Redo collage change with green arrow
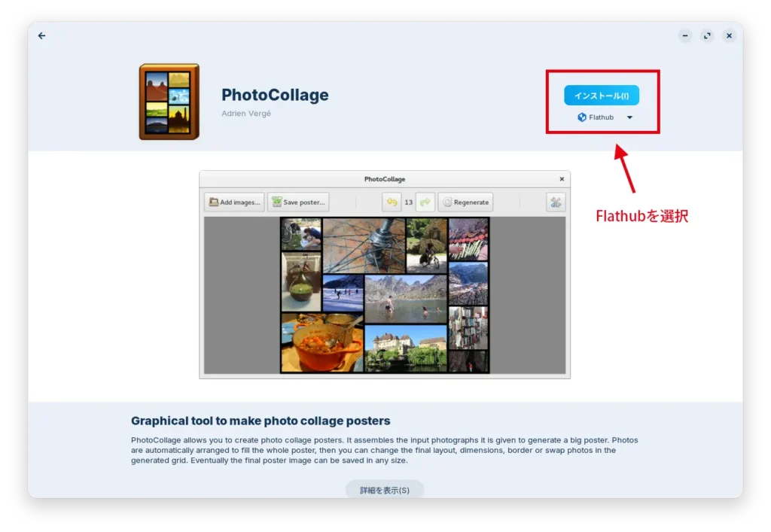The image size is (771, 532). coord(425,202)
